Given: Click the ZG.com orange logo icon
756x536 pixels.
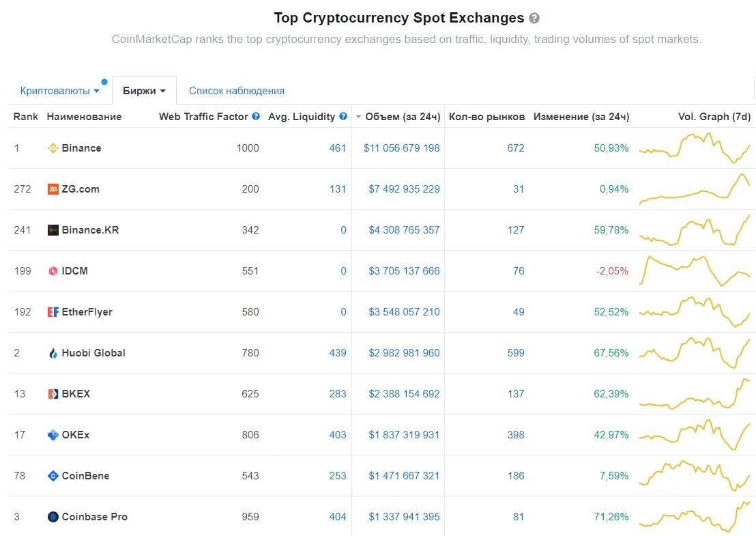Looking at the screenshot, I should tap(53, 189).
